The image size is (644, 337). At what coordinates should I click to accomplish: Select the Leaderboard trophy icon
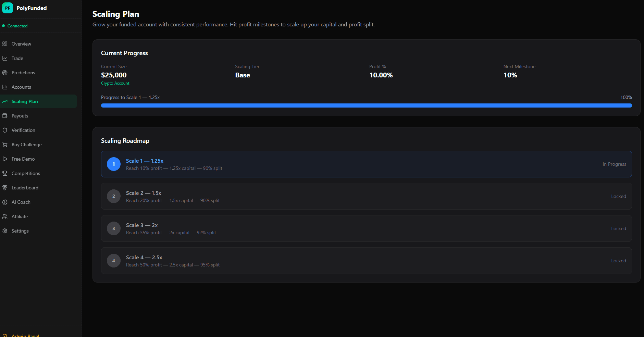point(5,188)
